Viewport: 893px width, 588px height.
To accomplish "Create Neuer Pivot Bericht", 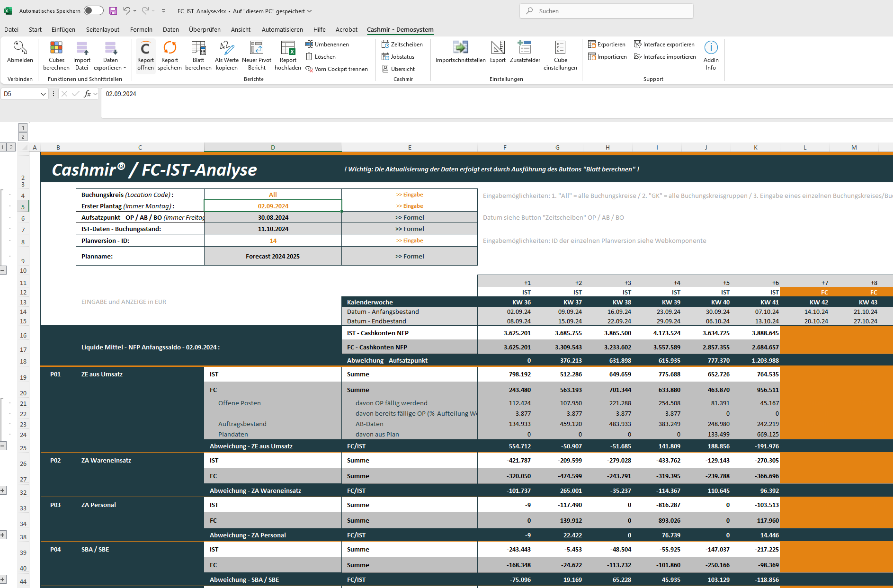I will coord(257,55).
